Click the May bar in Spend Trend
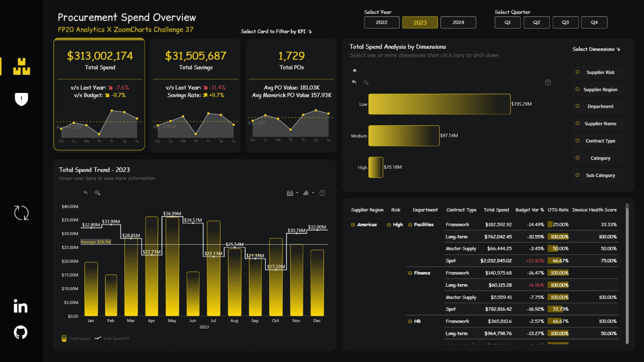The height and width of the screenshot is (362, 644). 172,266
